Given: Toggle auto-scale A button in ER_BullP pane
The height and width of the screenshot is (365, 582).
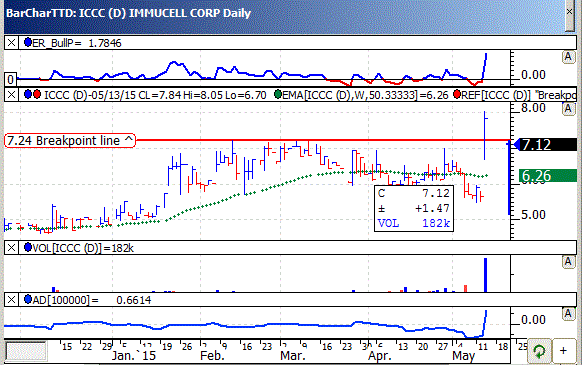Looking at the screenshot, I should (x=568, y=57).
